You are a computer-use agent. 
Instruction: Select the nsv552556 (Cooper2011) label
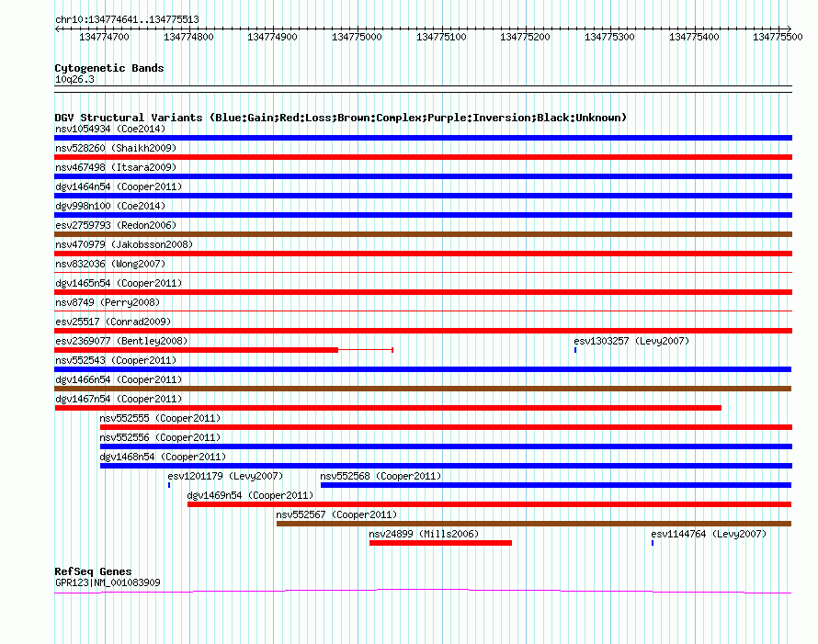(x=160, y=437)
